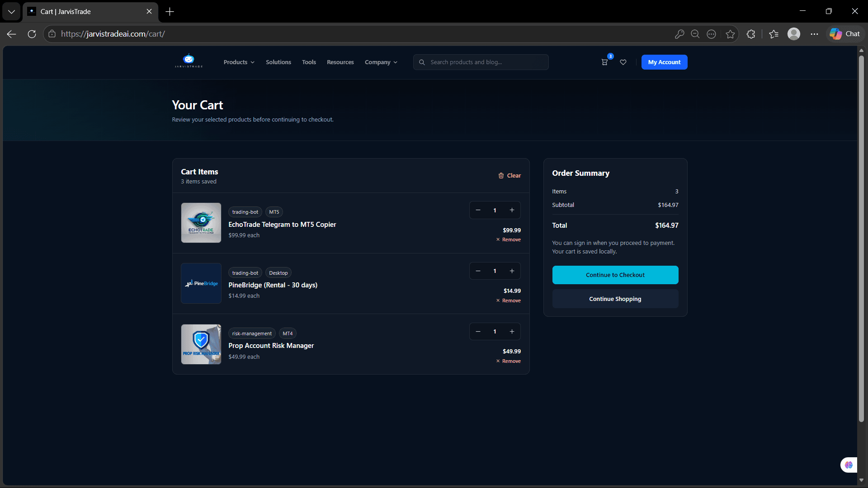The height and width of the screenshot is (488, 868).
Task: Decrease quantity of PineBridge rental
Action: pyautogui.click(x=478, y=271)
